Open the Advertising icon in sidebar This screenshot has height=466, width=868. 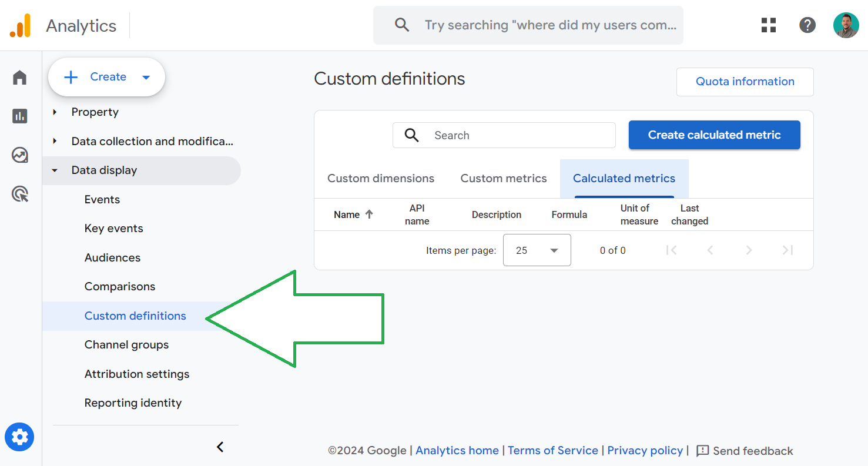[20, 194]
